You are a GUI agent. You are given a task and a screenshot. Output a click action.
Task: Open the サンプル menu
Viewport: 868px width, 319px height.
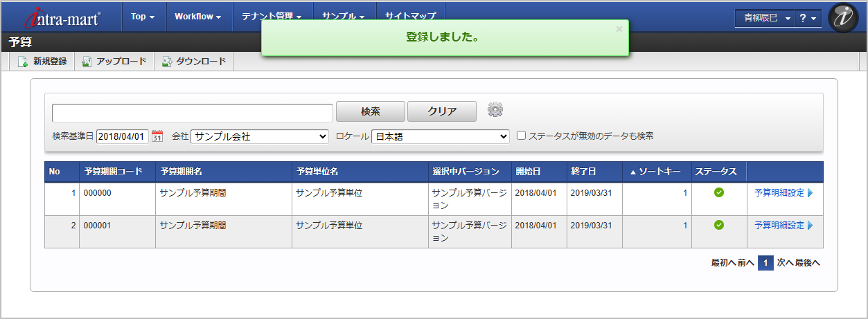[x=344, y=16]
